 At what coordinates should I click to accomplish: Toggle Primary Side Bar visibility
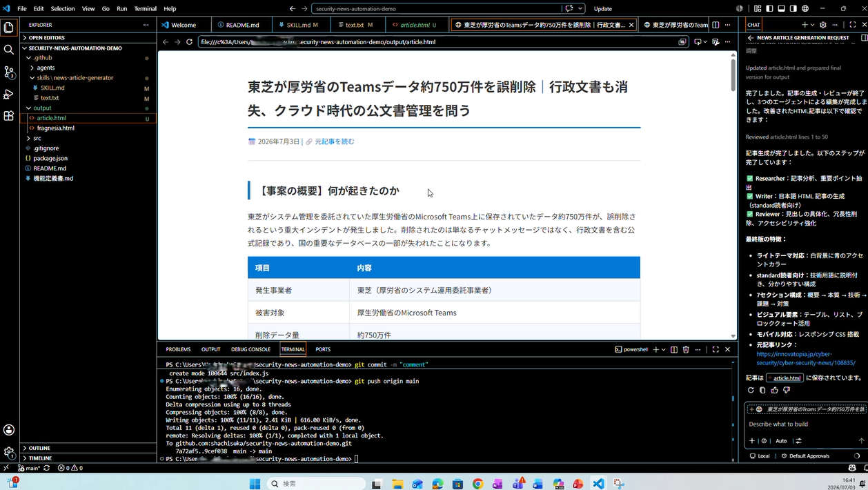point(769,9)
